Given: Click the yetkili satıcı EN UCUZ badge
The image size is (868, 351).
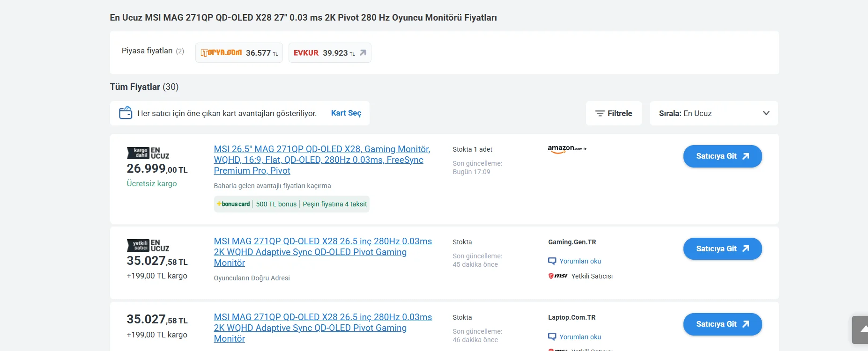Looking at the screenshot, I should [148, 246].
